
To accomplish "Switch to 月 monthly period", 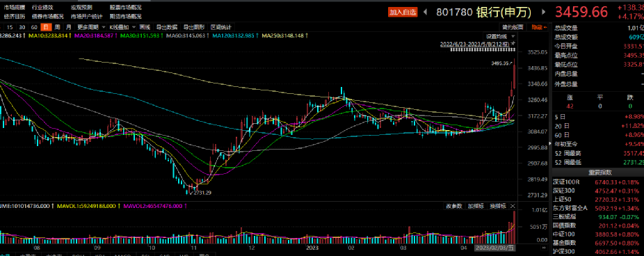I will (69, 28).
